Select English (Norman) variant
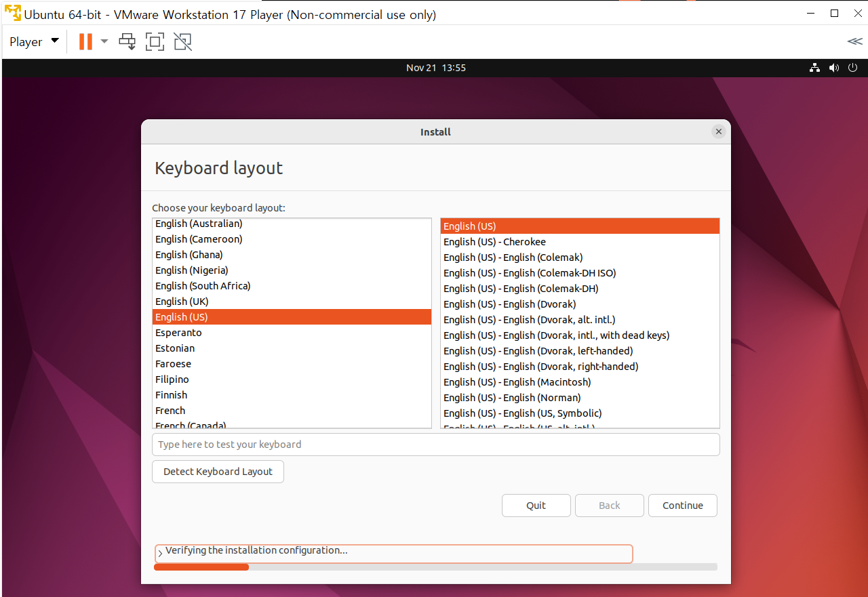 pyautogui.click(x=580, y=398)
